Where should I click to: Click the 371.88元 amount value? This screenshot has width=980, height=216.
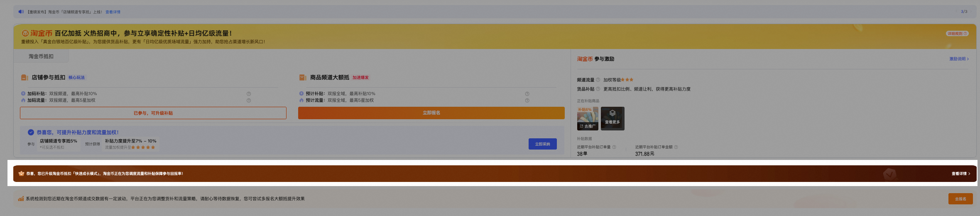[644, 154]
